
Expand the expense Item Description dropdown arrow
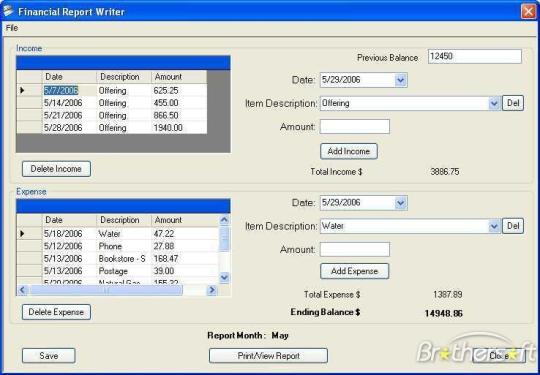coord(494,226)
